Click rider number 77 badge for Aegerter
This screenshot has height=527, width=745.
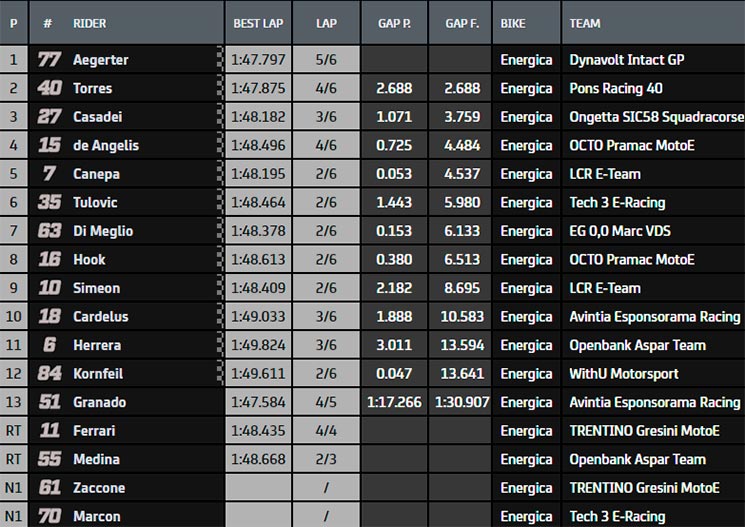pyautogui.click(x=49, y=59)
